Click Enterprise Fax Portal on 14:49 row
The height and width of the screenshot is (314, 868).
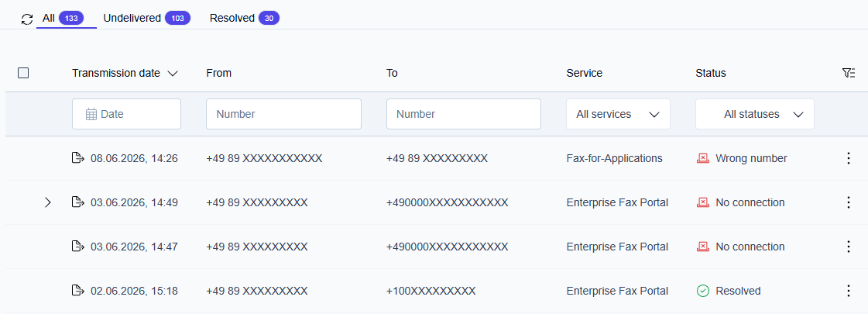point(617,202)
